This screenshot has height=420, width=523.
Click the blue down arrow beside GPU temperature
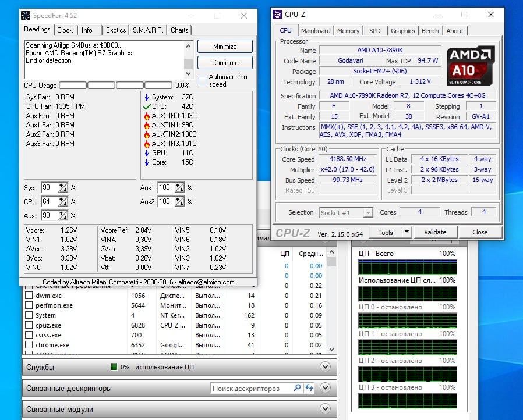click(147, 153)
